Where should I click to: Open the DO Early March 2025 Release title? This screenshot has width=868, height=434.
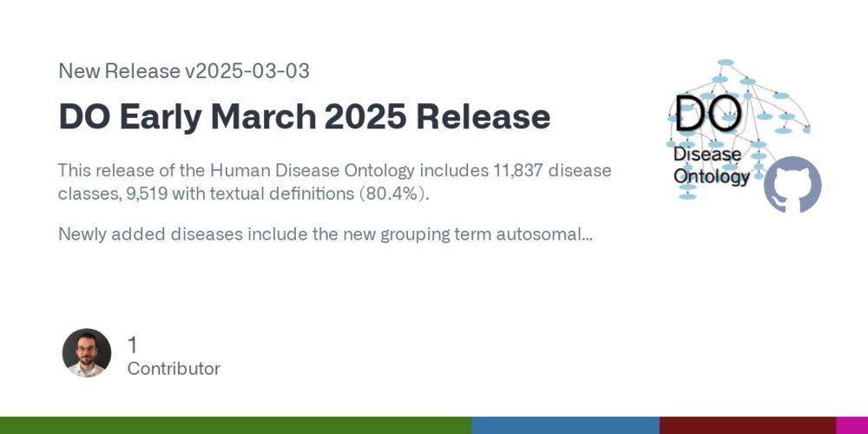pyautogui.click(x=305, y=117)
